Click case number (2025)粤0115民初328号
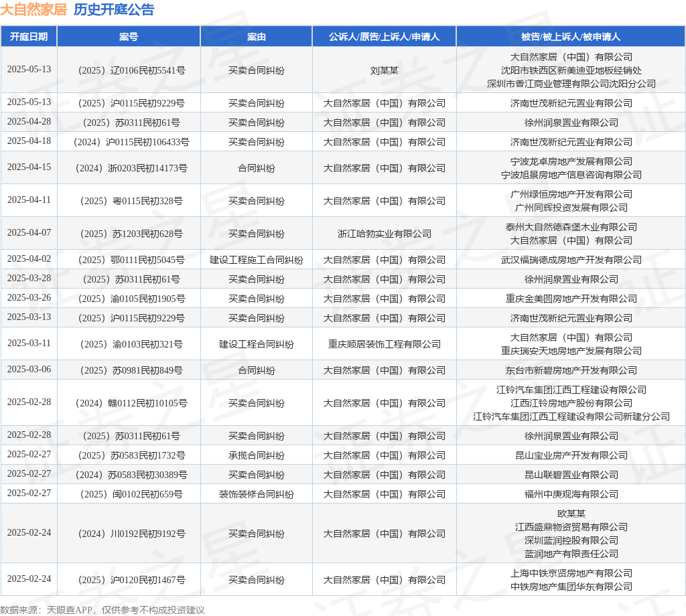Viewport: 686px width, 616px height. 131,201
